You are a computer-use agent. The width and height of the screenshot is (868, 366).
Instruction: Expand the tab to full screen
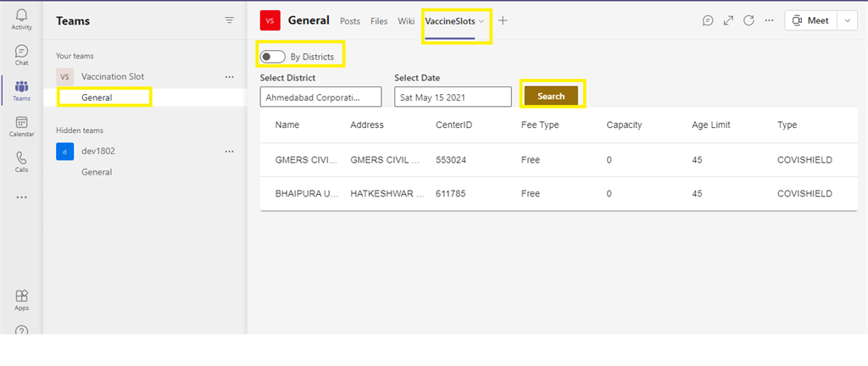[728, 20]
